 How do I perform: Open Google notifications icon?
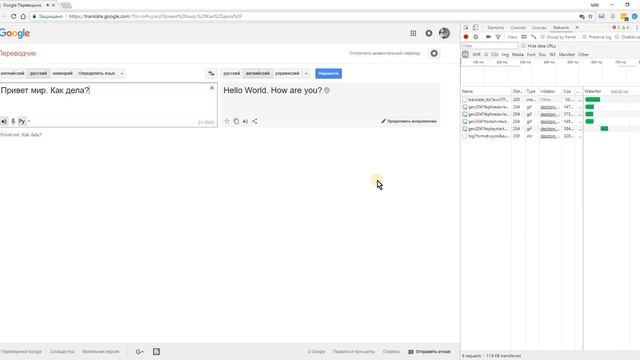coord(429,33)
